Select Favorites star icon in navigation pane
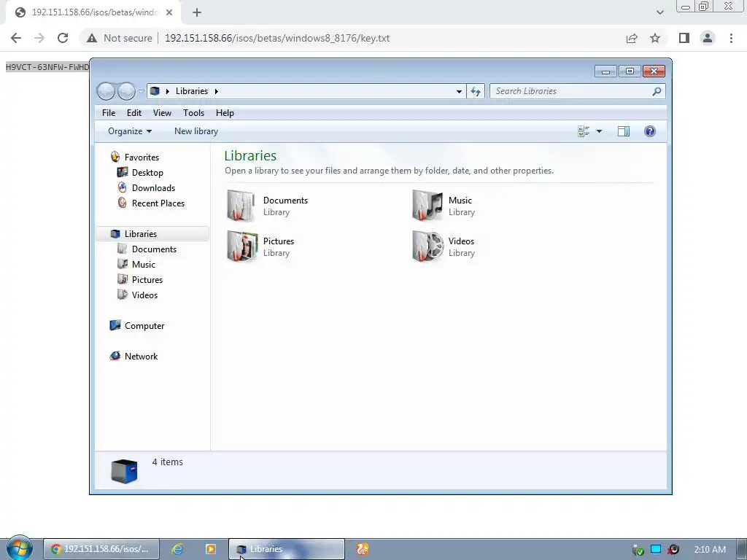The width and height of the screenshot is (747, 560). pos(115,157)
